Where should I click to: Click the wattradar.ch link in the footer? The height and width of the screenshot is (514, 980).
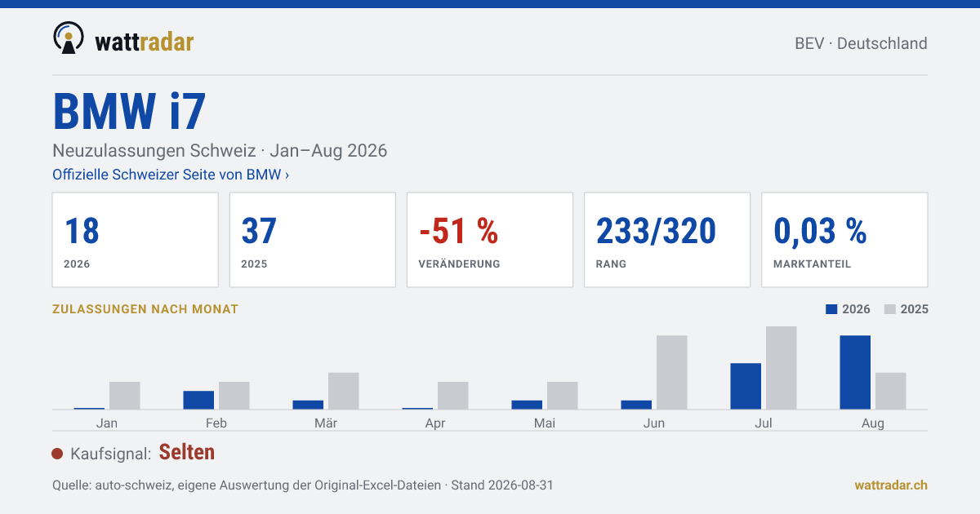click(x=891, y=485)
